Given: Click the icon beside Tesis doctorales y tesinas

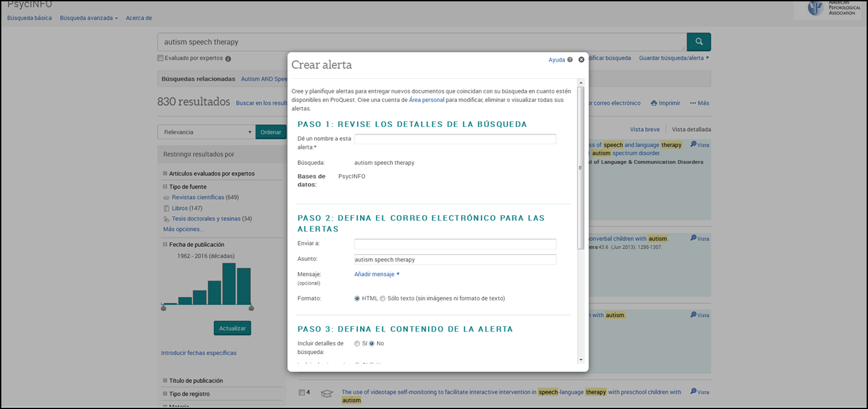Looking at the screenshot, I should point(166,218).
